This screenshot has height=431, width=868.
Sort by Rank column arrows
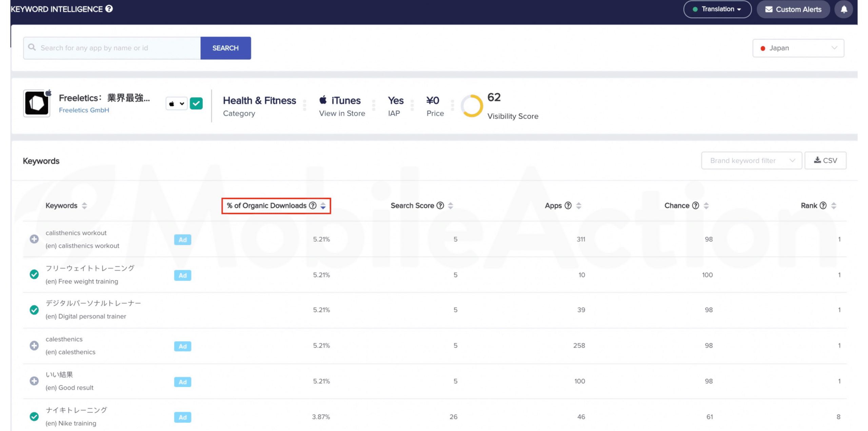pyautogui.click(x=834, y=206)
